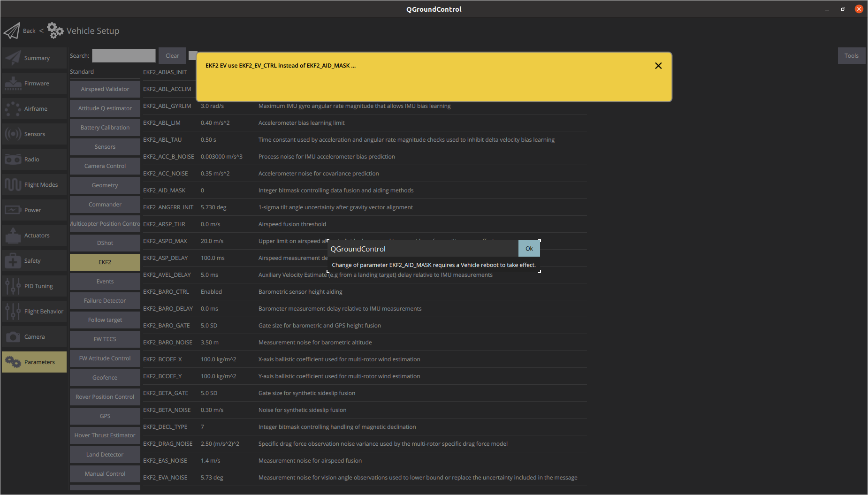Select the DShot group
This screenshot has width=868, height=495.
click(105, 243)
